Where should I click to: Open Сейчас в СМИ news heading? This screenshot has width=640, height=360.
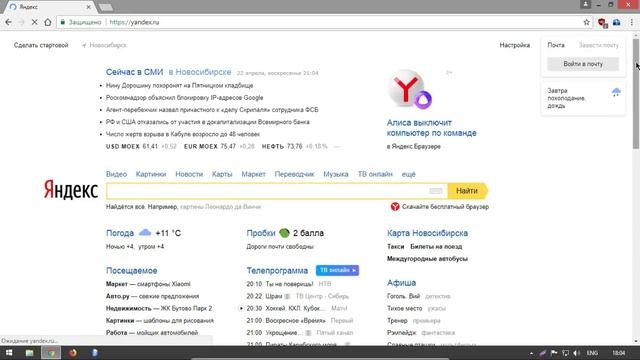coord(134,72)
